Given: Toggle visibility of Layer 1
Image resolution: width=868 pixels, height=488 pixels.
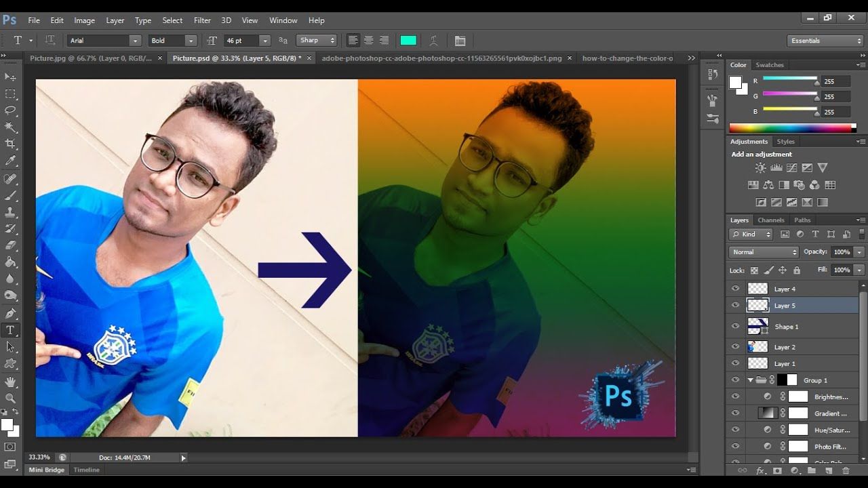Looking at the screenshot, I should 735,363.
